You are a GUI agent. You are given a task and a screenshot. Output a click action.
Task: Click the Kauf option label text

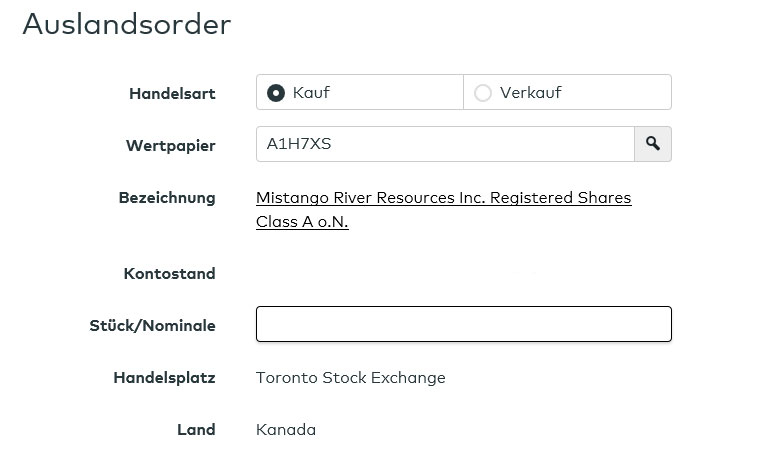(x=311, y=93)
